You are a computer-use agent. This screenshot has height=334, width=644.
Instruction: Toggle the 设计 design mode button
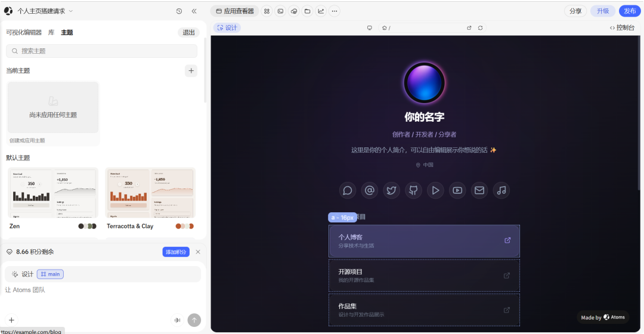coord(227,28)
